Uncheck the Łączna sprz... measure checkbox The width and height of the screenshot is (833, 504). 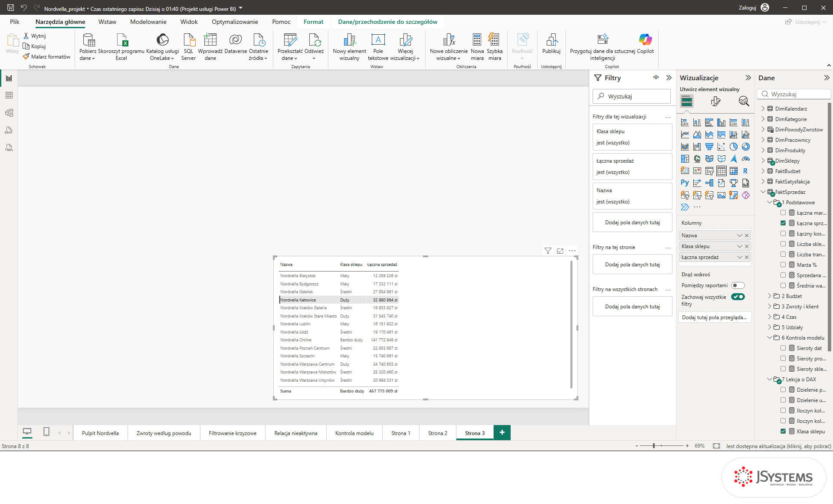coord(783,223)
